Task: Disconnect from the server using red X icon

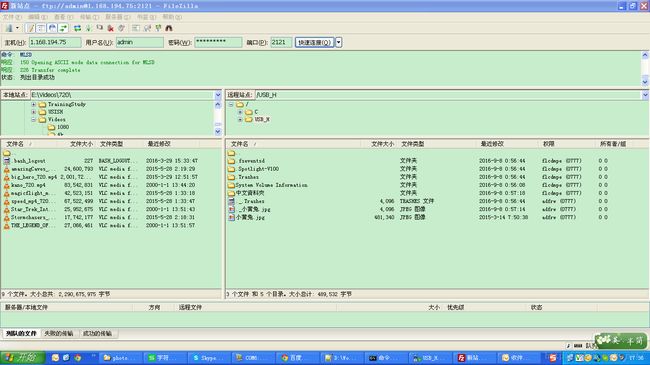Action: [x=110, y=28]
